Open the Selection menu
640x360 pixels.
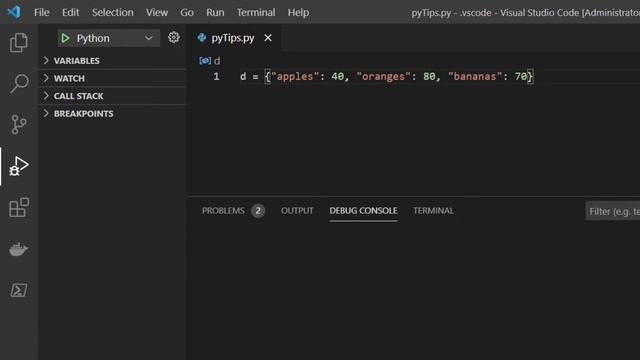point(113,12)
